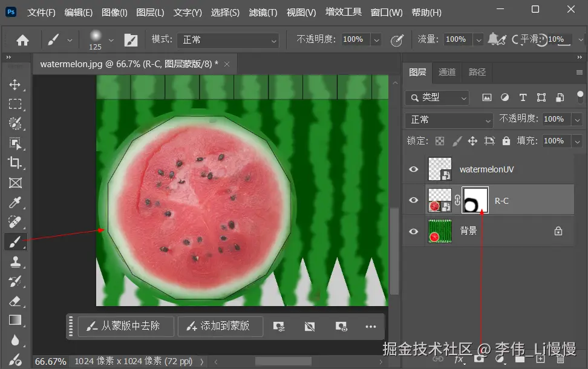Click the 添加到蒙版 button
The image size is (588, 369).
click(x=220, y=326)
